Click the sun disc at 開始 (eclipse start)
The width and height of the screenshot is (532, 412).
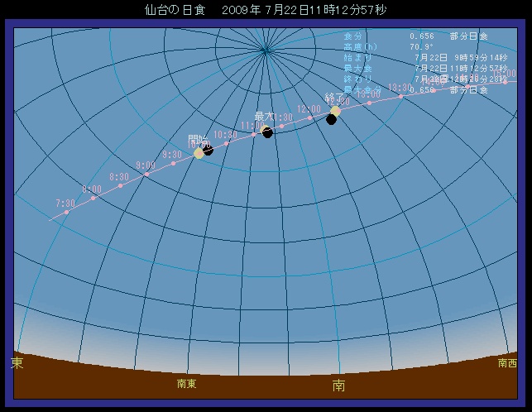199,153
